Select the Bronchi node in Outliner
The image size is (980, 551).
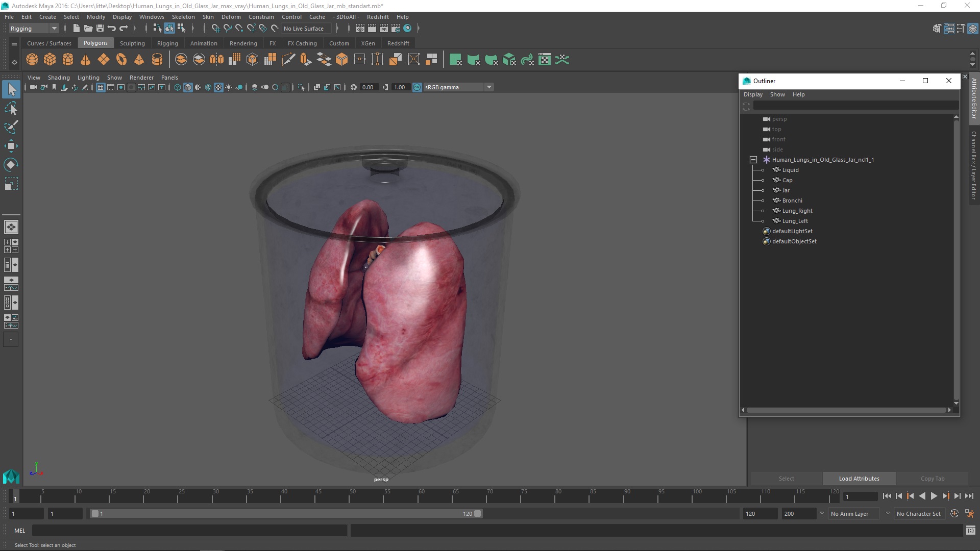coord(792,201)
